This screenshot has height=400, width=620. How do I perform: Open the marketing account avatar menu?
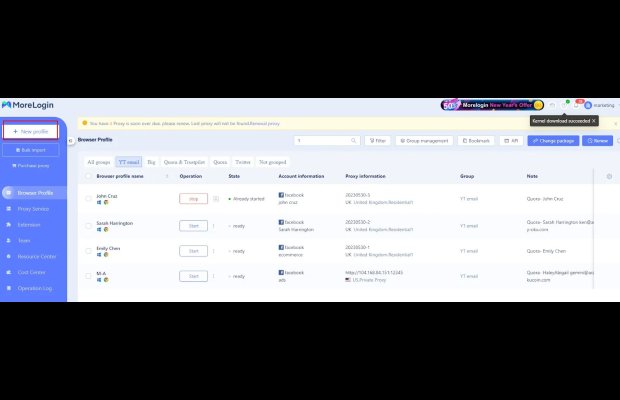pyautogui.click(x=588, y=104)
